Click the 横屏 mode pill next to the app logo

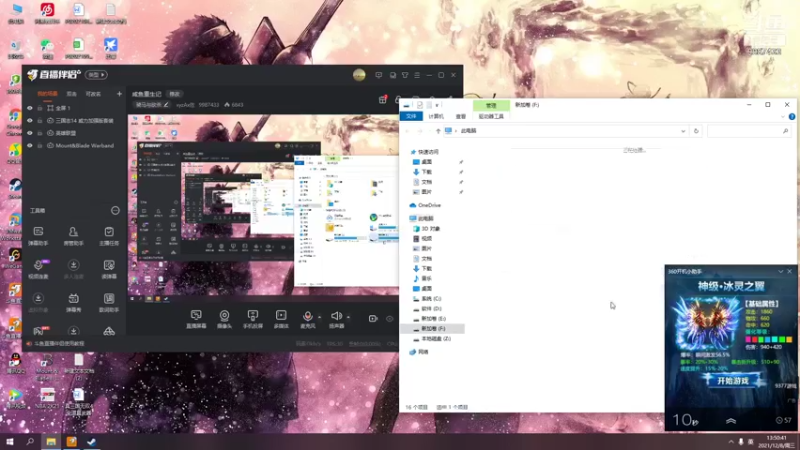pos(96,75)
